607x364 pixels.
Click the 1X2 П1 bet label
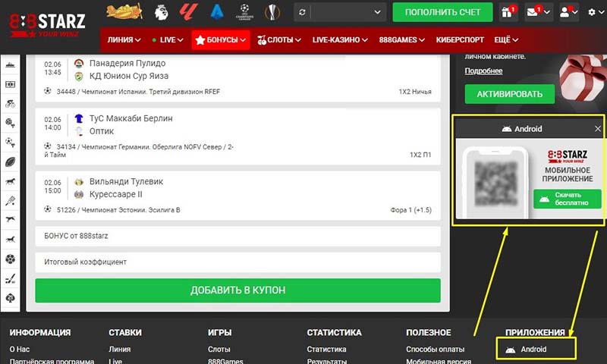(420, 155)
